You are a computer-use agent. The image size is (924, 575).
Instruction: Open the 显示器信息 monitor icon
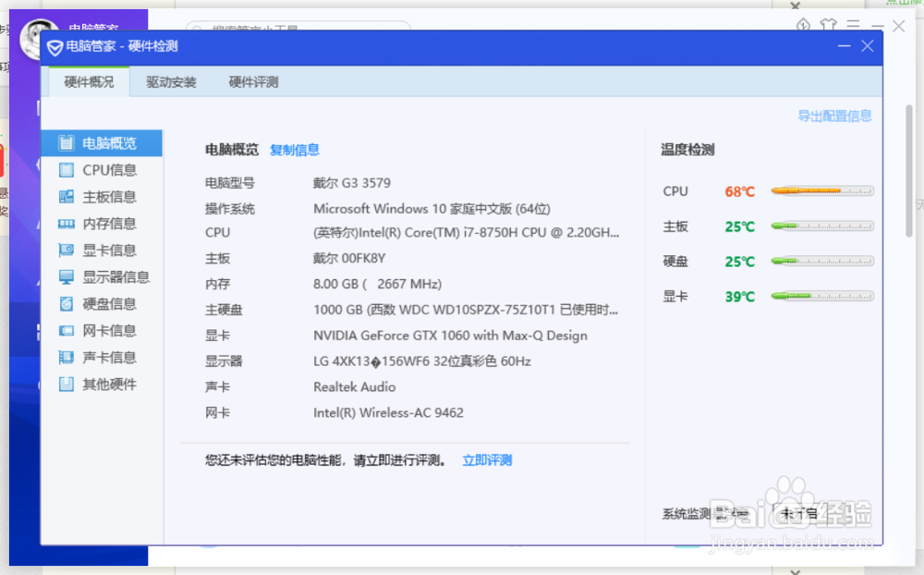point(67,277)
